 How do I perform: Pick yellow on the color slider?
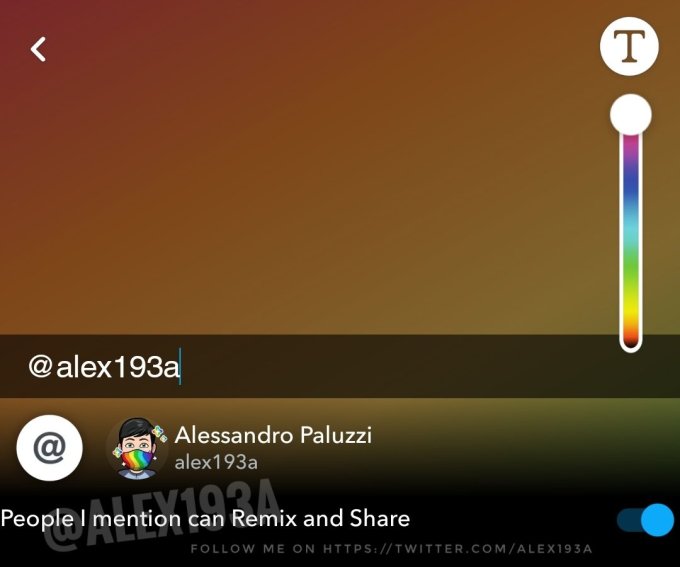pyautogui.click(x=631, y=304)
